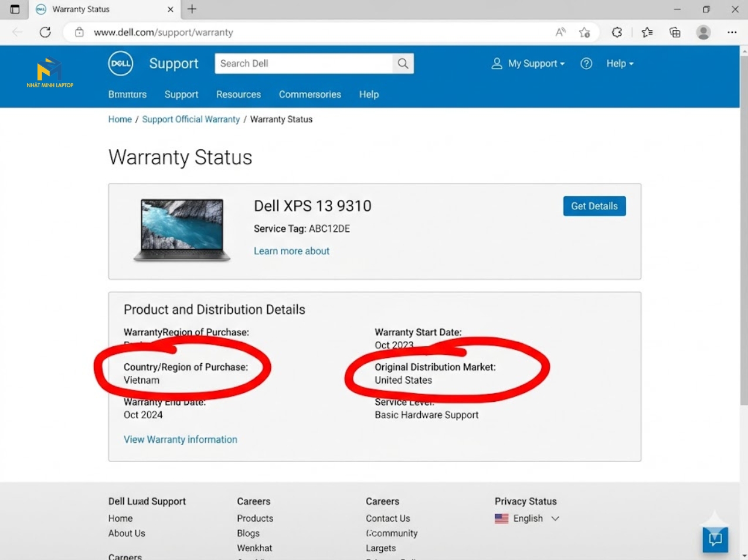Open the Help nav menu item
This screenshot has height=560, width=748.
coord(369,94)
